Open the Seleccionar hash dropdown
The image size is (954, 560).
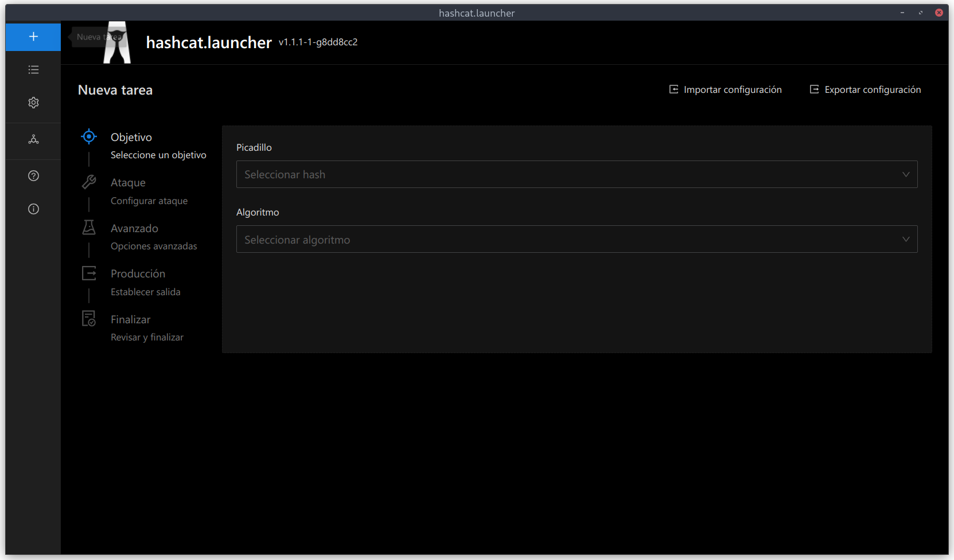pos(577,174)
